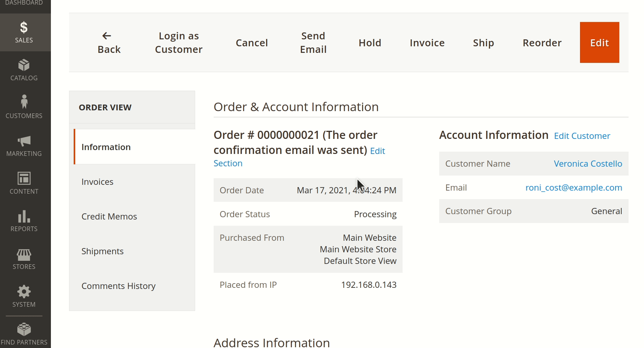
Task: Click the roni_cost@example.com email link
Action: point(573,188)
